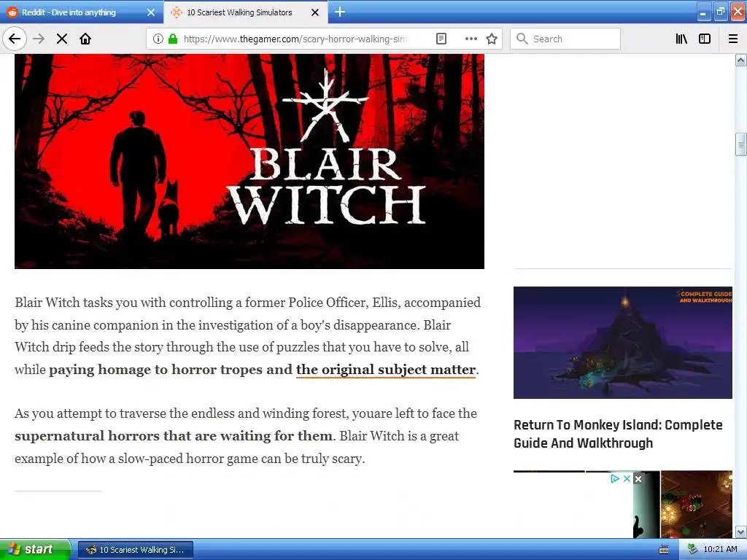Show site information icon in address bar

point(158,39)
